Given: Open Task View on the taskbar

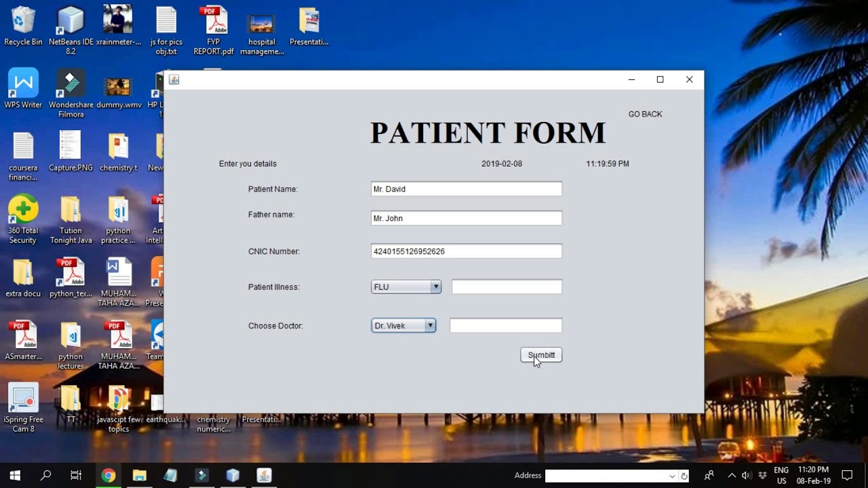Looking at the screenshot, I should click(76, 476).
